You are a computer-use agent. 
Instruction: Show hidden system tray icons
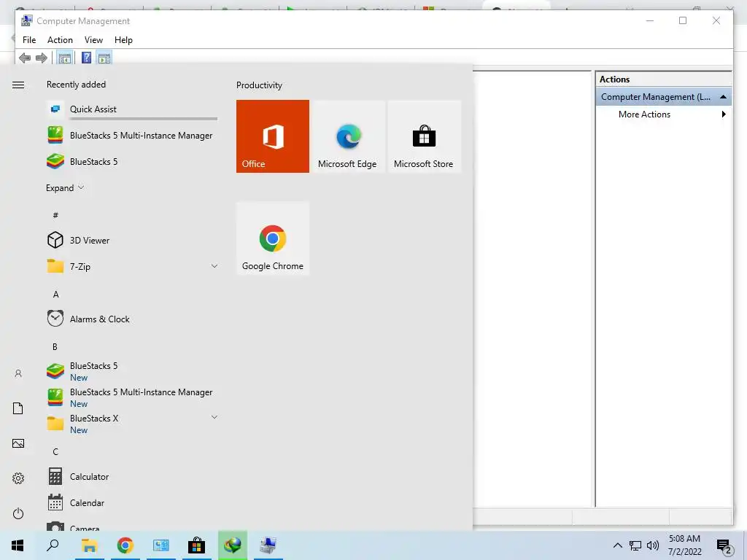[x=617, y=545]
